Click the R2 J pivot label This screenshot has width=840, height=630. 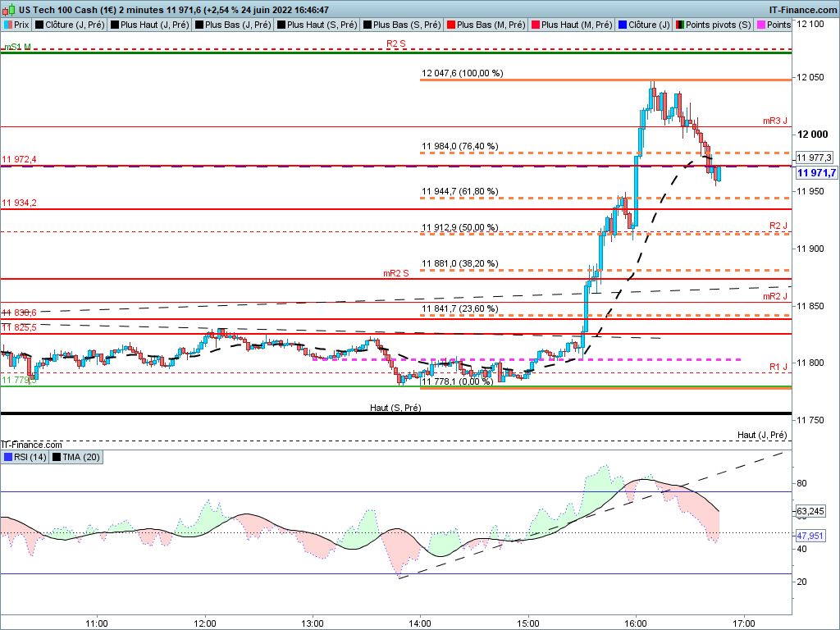coord(778,226)
